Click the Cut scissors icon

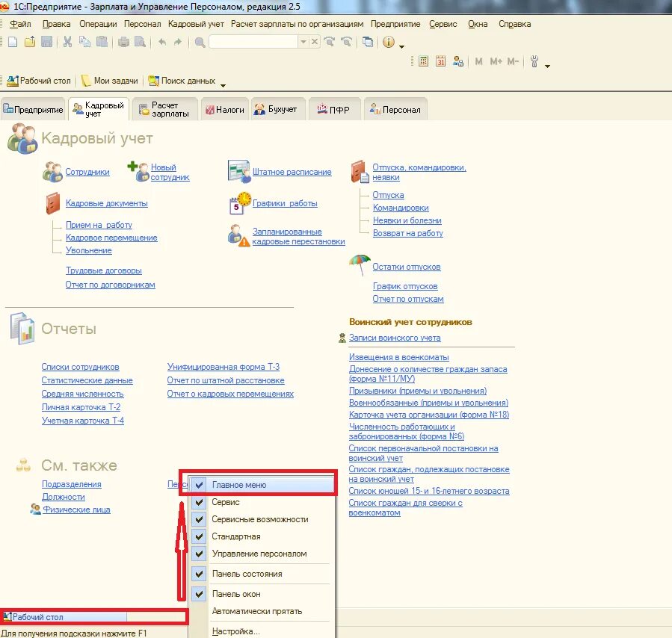click(67, 42)
